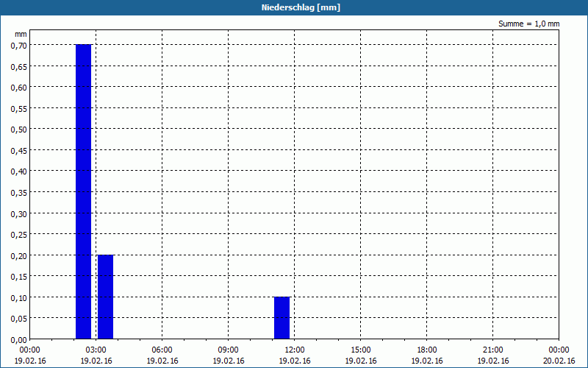Click the 0,40 y-axis label
Screen dimensions: 588x368
[x=19, y=171]
